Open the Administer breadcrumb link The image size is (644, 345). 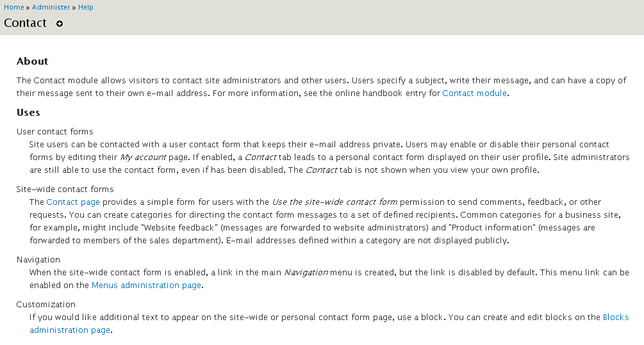[51, 7]
